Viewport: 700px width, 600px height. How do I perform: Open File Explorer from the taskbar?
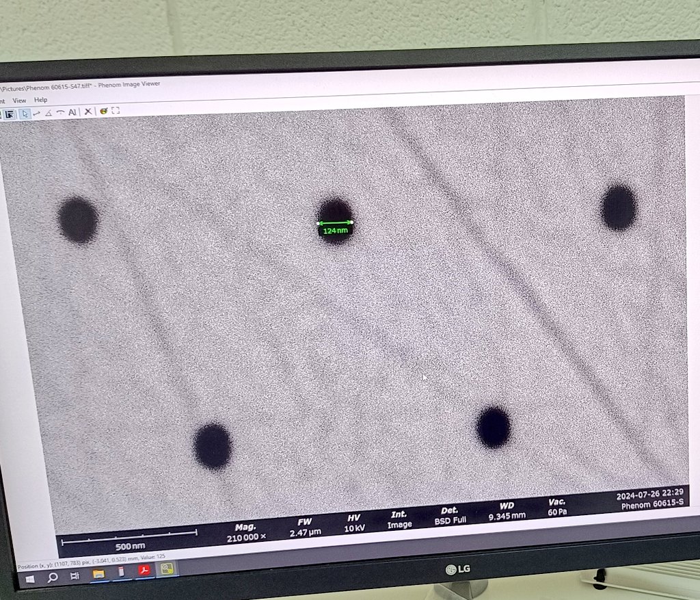point(98,573)
